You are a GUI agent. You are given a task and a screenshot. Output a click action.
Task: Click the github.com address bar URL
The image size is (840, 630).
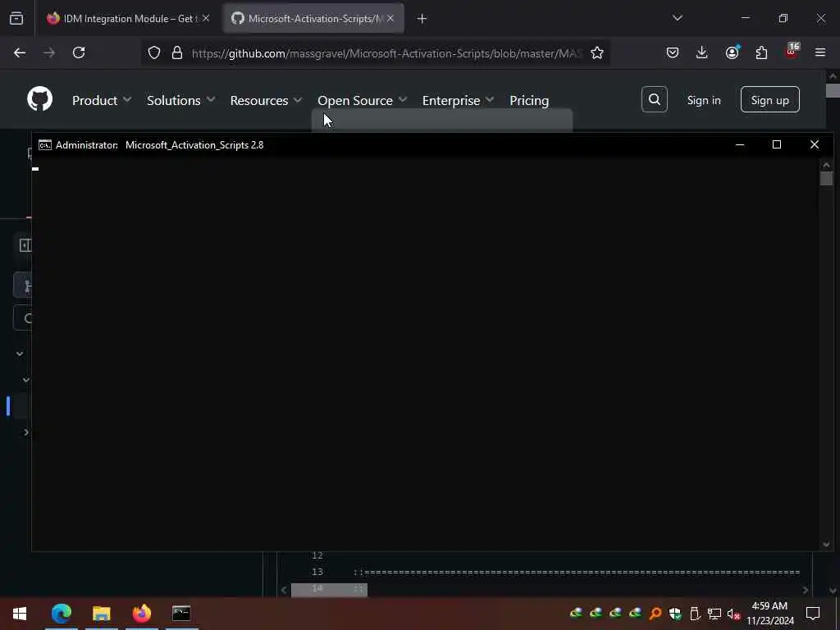point(386,53)
